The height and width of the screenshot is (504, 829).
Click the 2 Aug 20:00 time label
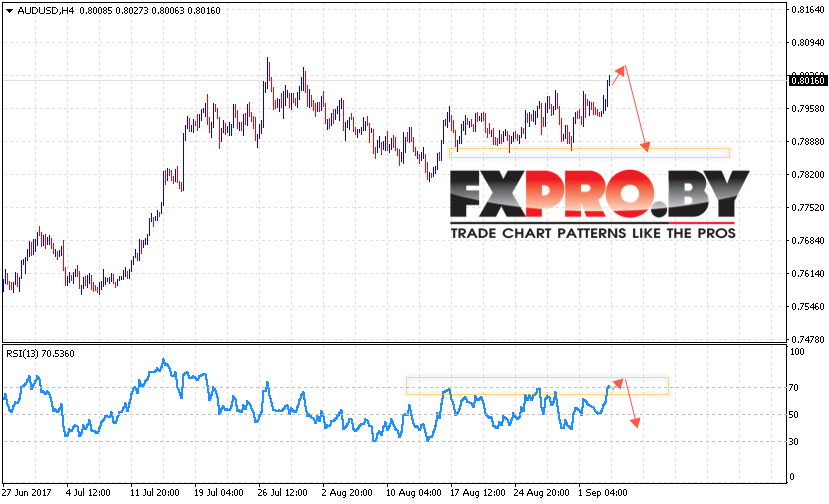(347, 492)
